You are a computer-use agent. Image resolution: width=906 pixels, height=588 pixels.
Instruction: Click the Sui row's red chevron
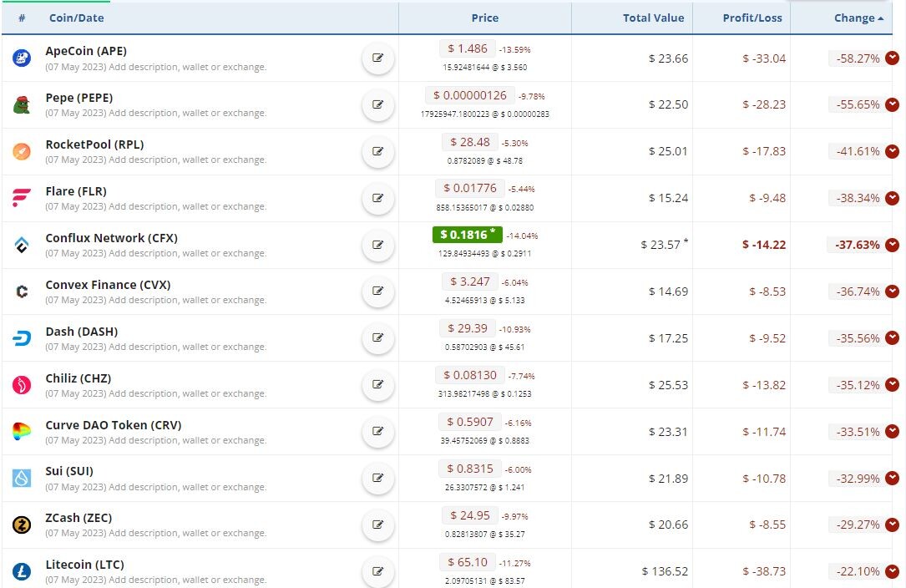(892, 478)
